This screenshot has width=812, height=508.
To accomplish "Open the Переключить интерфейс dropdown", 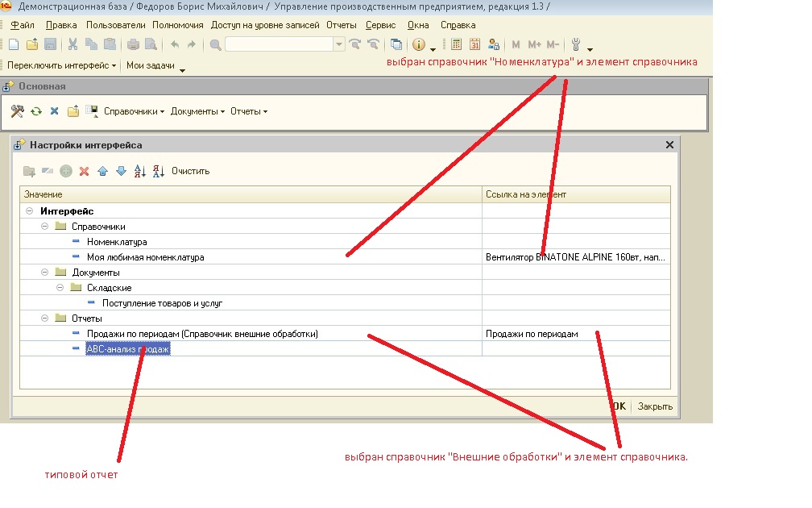I will tap(62, 65).
